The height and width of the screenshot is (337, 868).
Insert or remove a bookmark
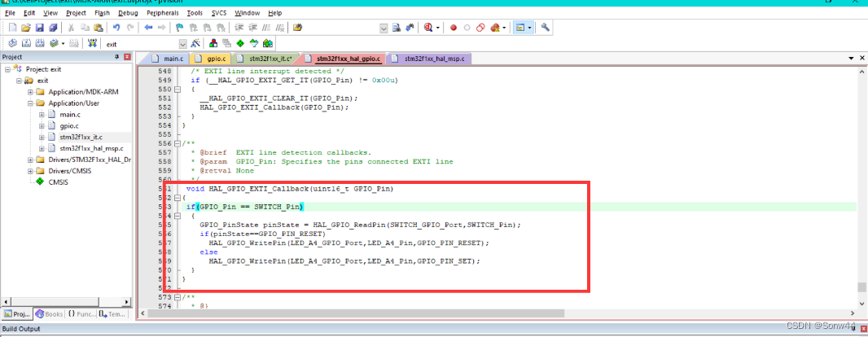click(179, 27)
